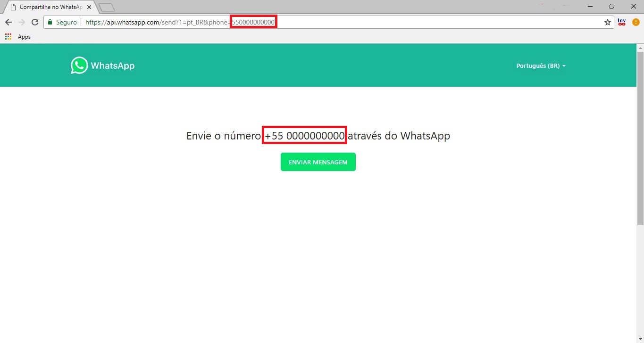Image resolution: width=644 pixels, height=343 pixels.
Task: Open the Apps grid shortcut
Action: click(8, 36)
